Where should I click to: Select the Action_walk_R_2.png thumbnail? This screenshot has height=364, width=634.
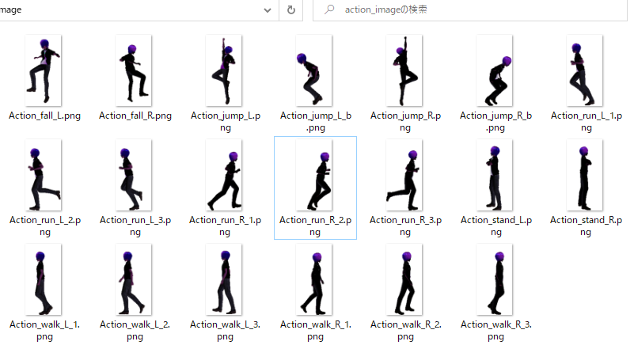click(x=404, y=279)
